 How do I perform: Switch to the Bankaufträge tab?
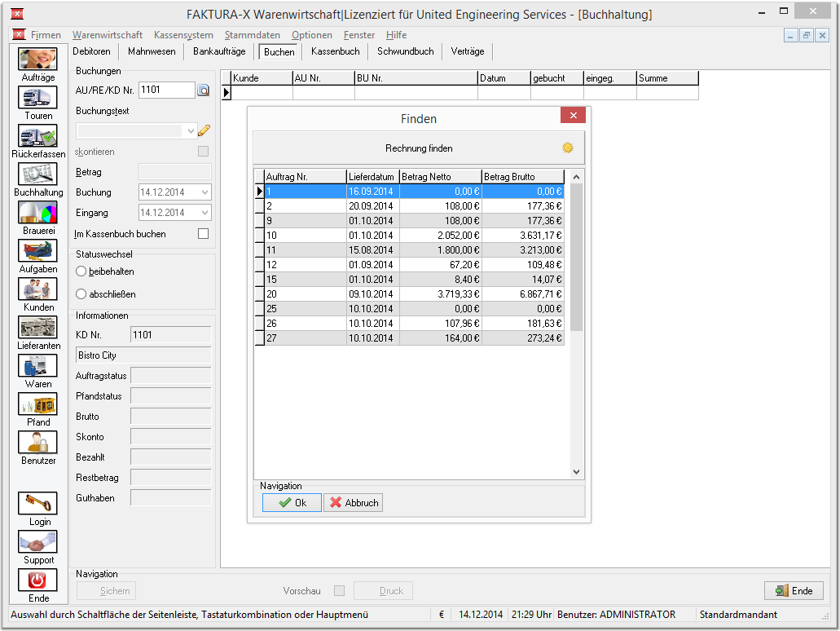[219, 51]
